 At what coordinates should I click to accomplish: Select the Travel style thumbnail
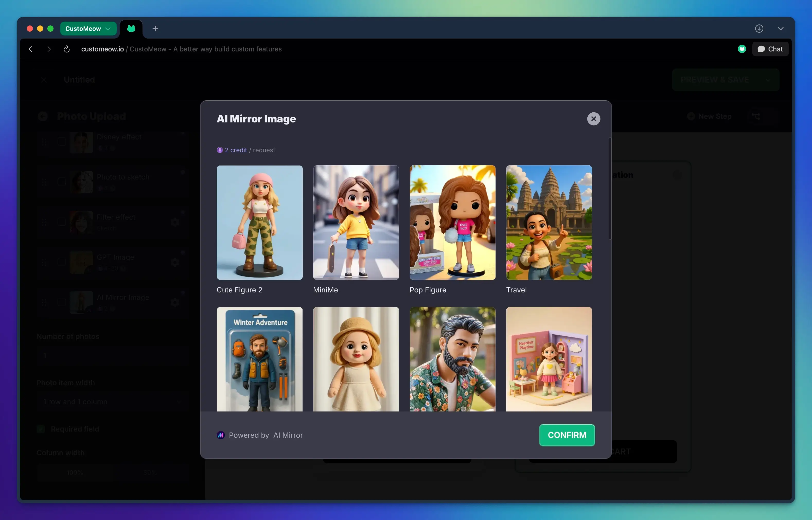tap(549, 222)
